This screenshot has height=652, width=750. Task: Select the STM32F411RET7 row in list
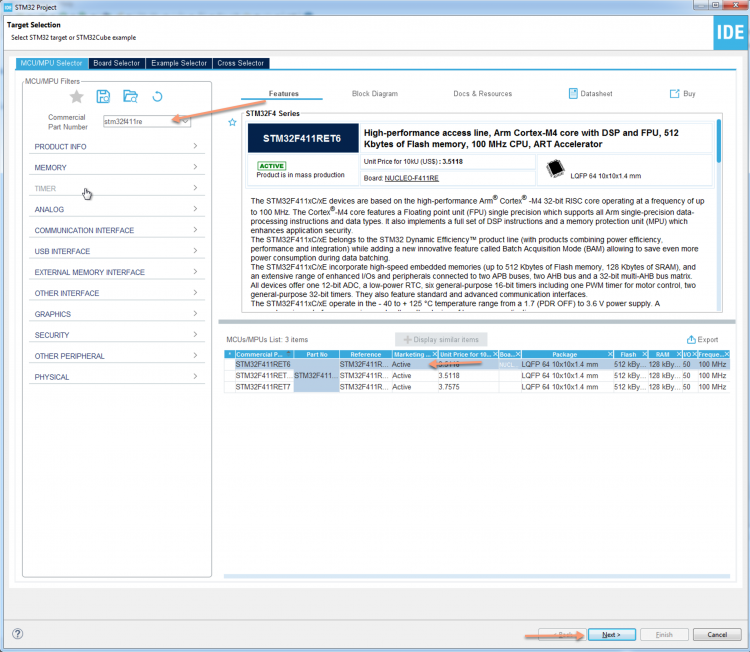pyautogui.click(x=263, y=387)
